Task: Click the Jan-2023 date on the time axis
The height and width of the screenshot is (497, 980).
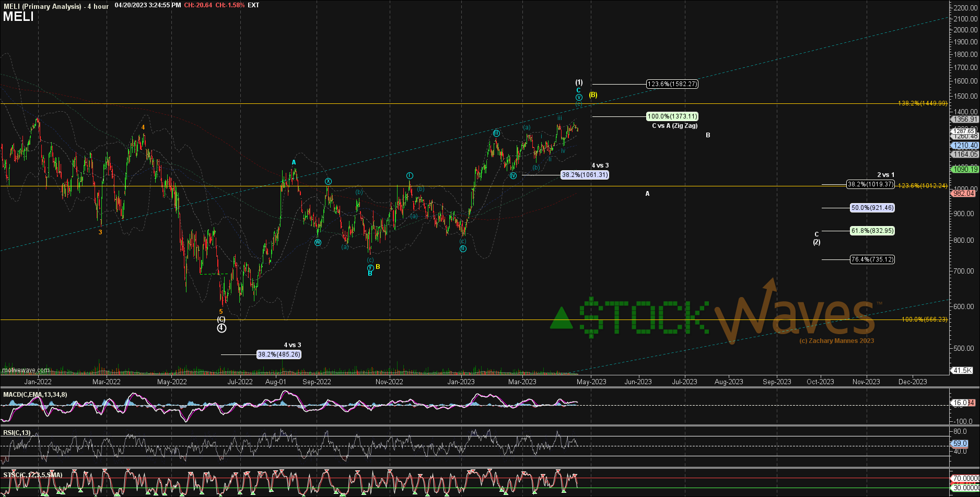Action: pos(460,382)
